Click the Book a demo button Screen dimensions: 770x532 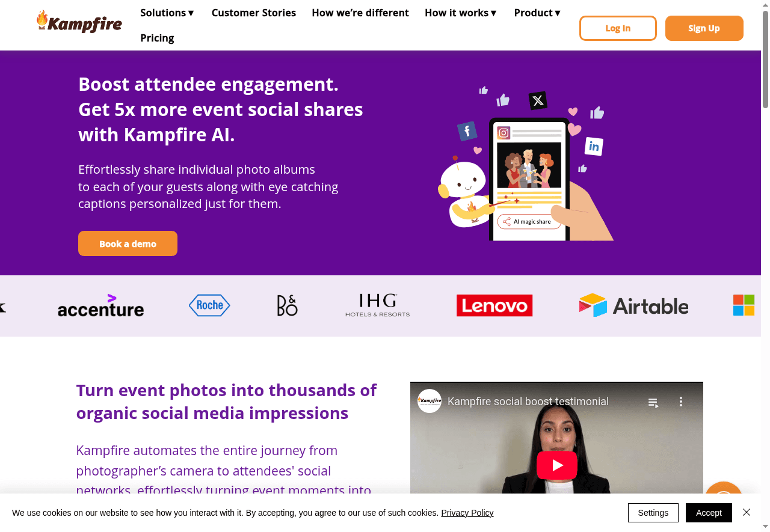[128, 243]
